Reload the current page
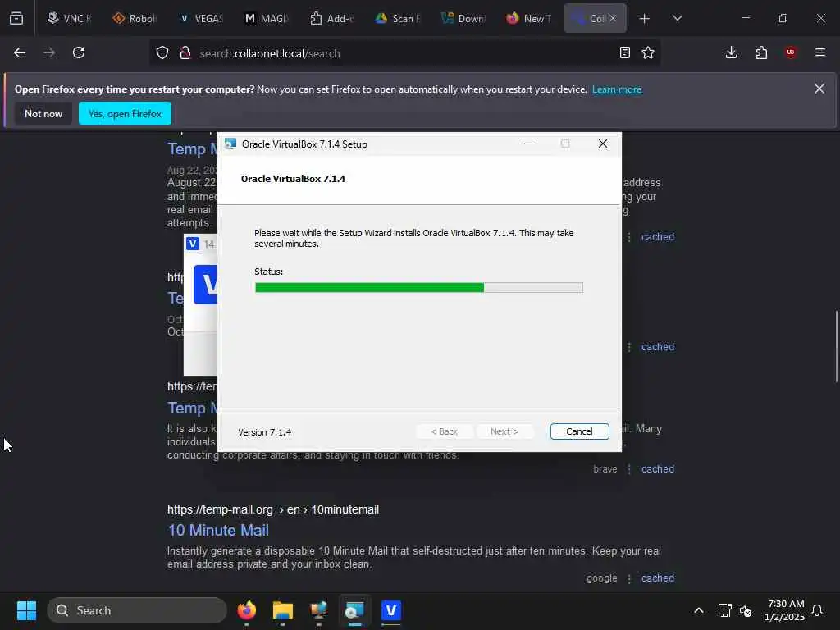The width and height of the screenshot is (840, 630). (x=79, y=52)
